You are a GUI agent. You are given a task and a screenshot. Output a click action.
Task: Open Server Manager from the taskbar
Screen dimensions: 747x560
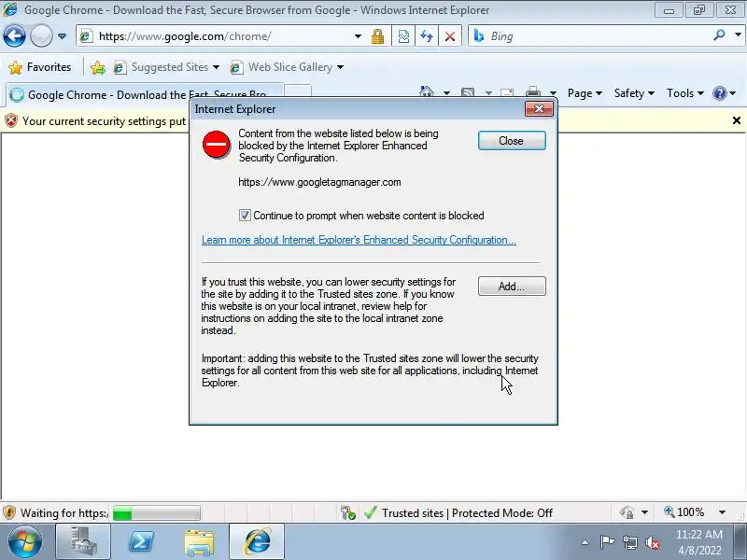tap(83, 542)
